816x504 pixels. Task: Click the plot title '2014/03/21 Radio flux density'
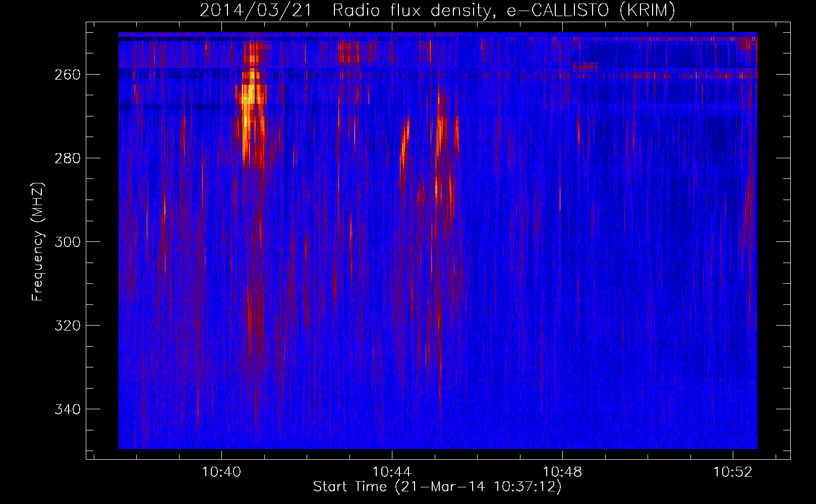pos(437,11)
